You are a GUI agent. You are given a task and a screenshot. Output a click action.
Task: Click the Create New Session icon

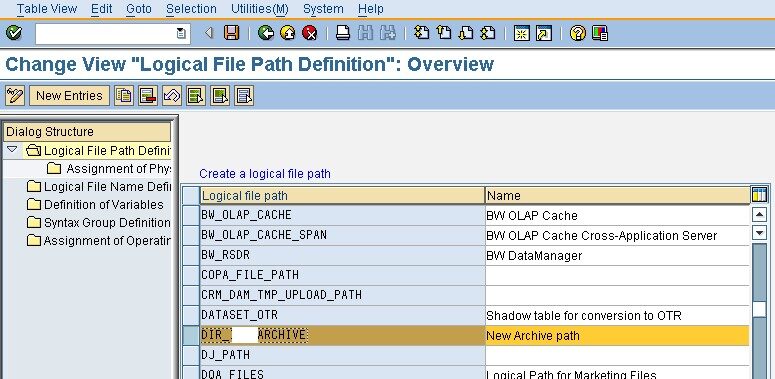521,33
